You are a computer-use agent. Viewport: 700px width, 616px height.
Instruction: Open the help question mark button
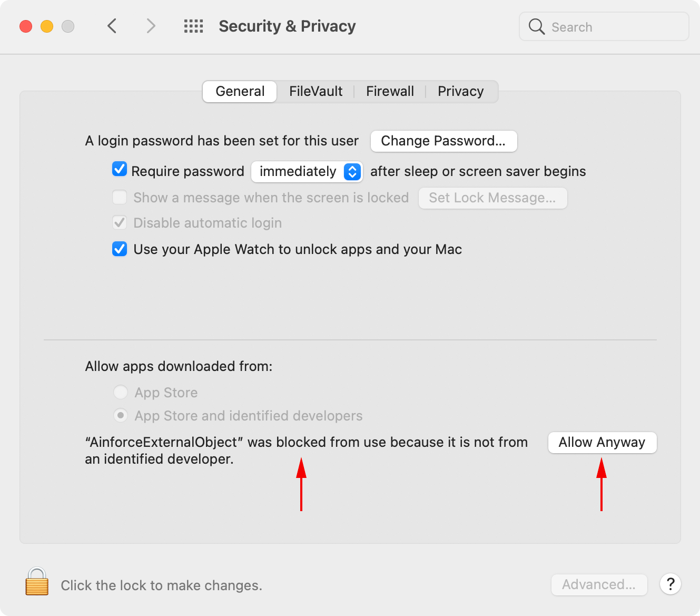(670, 584)
